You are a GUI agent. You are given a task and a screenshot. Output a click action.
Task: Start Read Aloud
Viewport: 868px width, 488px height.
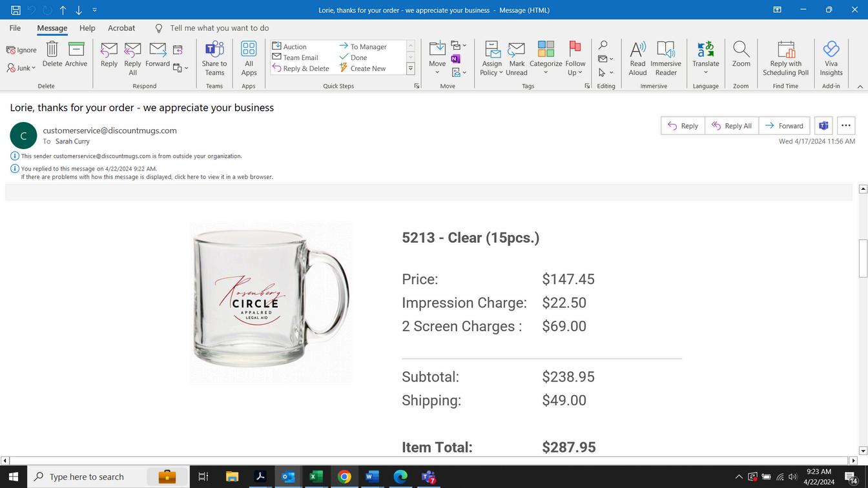coord(637,59)
